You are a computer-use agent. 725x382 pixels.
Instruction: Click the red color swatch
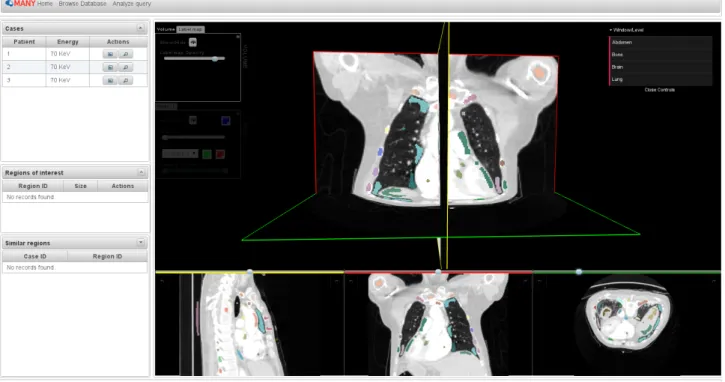click(221, 154)
